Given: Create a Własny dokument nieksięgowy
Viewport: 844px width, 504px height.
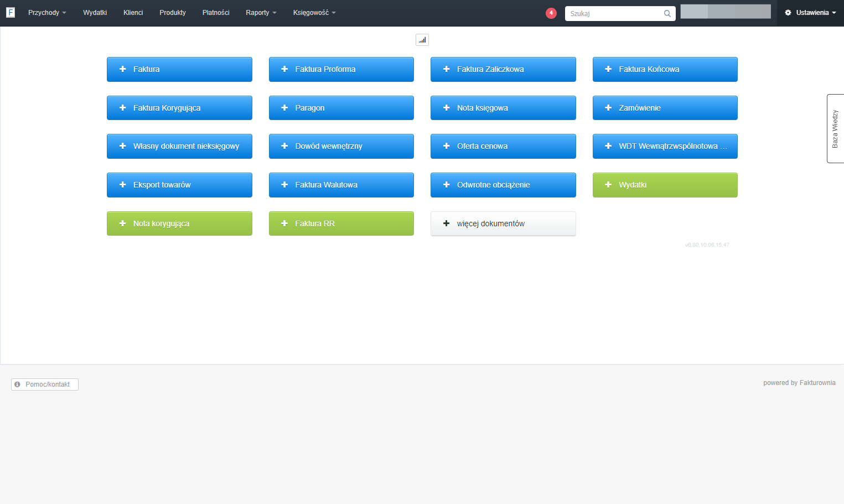Looking at the screenshot, I should pos(179,146).
